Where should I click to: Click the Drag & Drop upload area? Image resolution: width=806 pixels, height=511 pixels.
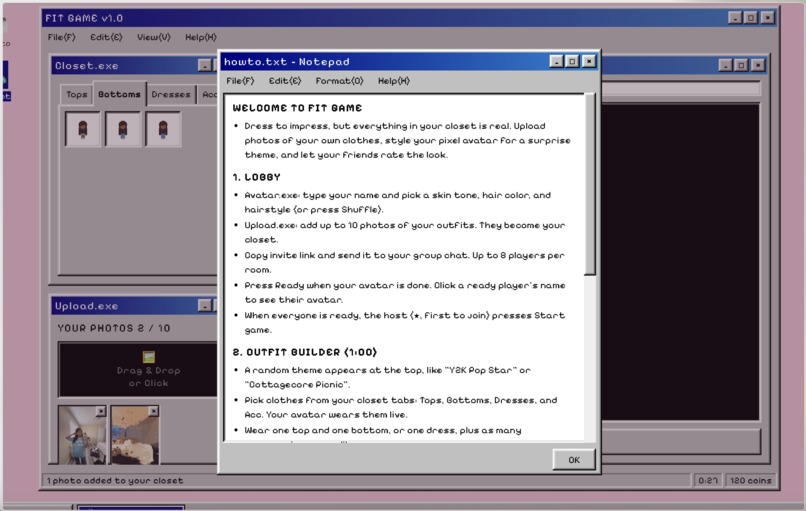tap(138, 369)
